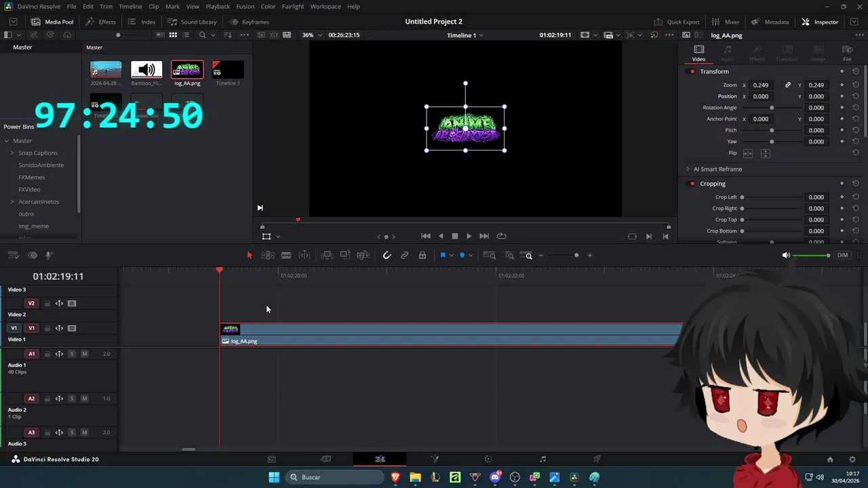The image size is (868, 488).
Task: Toggle Position Lock padlock icon
Action: [422, 256]
